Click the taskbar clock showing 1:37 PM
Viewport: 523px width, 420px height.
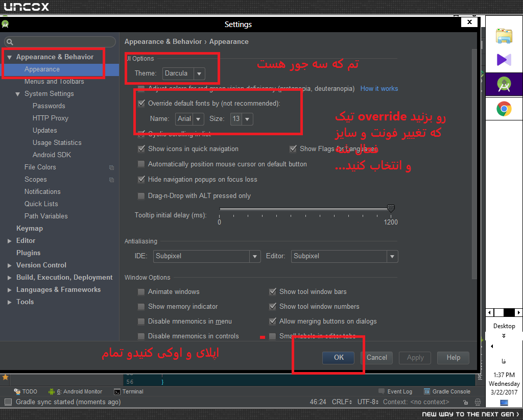click(x=504, y=375)
